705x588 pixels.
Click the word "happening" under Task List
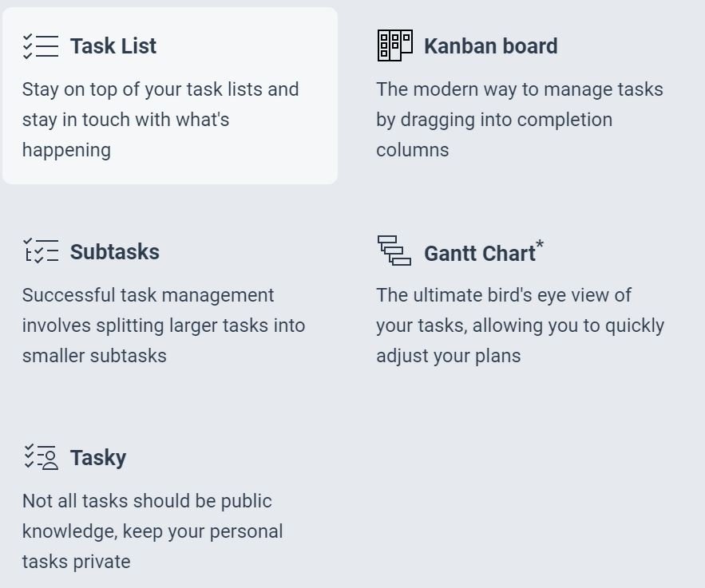coord(66,150)
